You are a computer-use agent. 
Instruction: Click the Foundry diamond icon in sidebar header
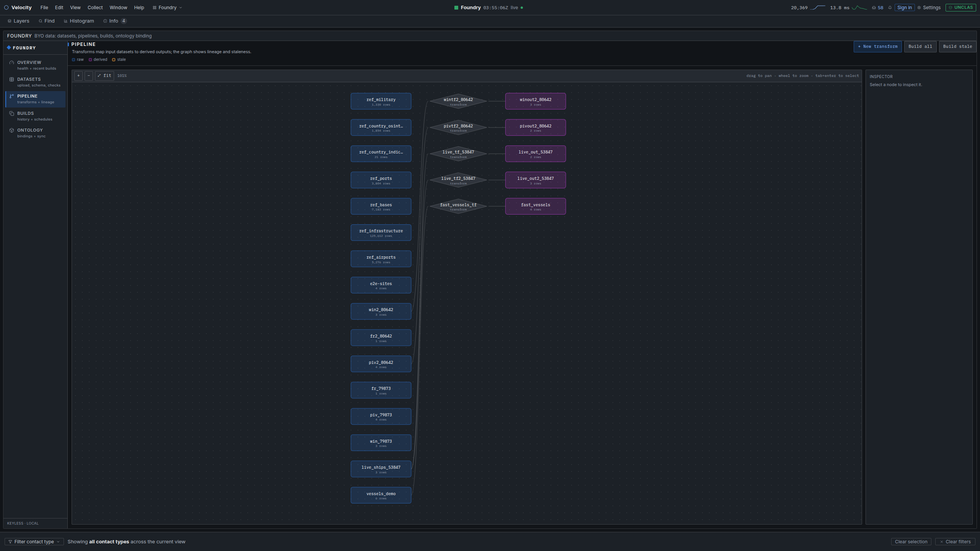pyautogui.click(x=9, y=48)
